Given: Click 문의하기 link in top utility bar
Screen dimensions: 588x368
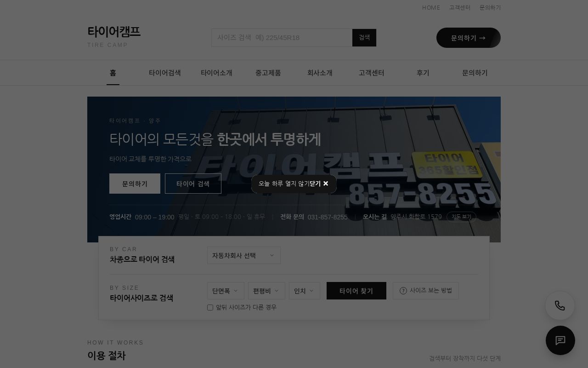Looking at the screenshot, I should 490,7.
